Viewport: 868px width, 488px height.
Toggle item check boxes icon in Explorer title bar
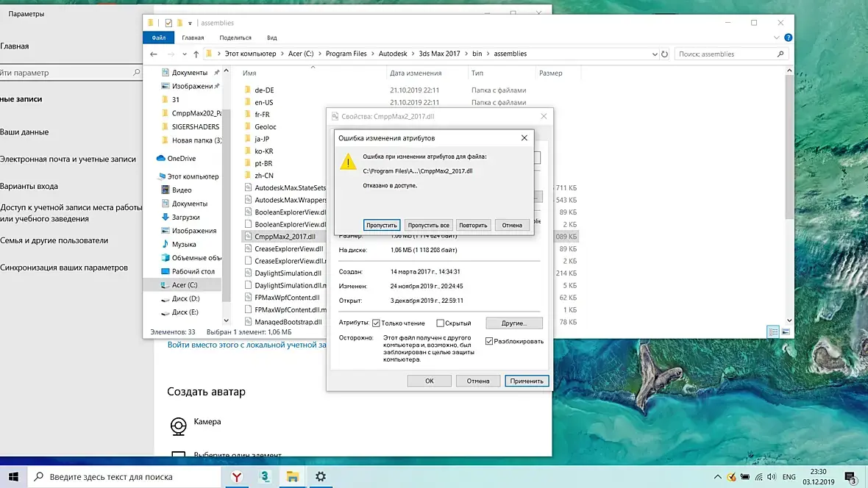168,23
